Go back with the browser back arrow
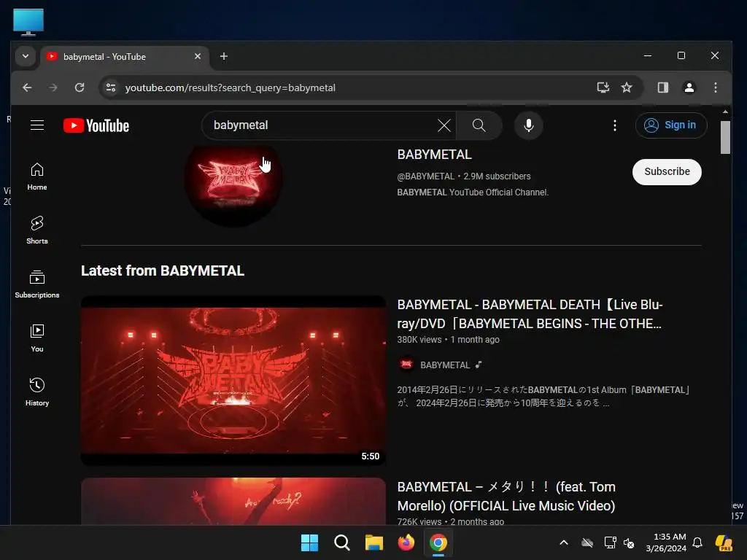The height and width of the screenshot is (560, 747). point(27,87)
